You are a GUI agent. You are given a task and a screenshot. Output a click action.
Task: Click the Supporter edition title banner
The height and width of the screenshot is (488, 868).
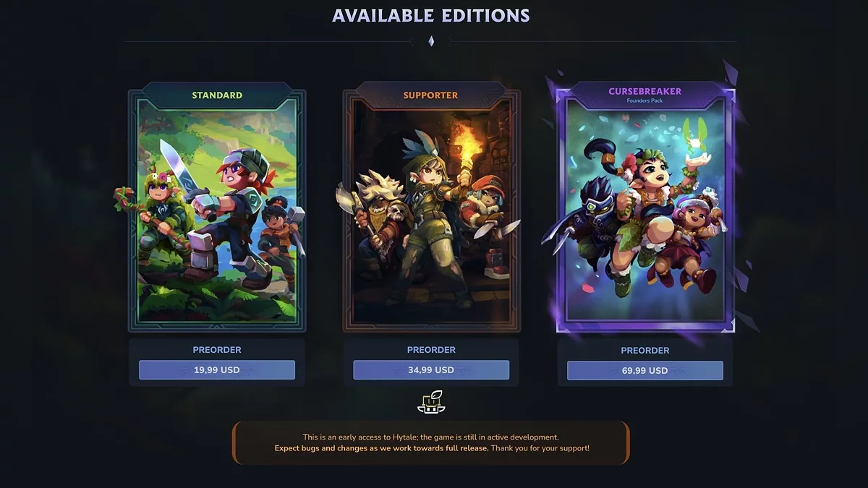(x=431, y=95)
